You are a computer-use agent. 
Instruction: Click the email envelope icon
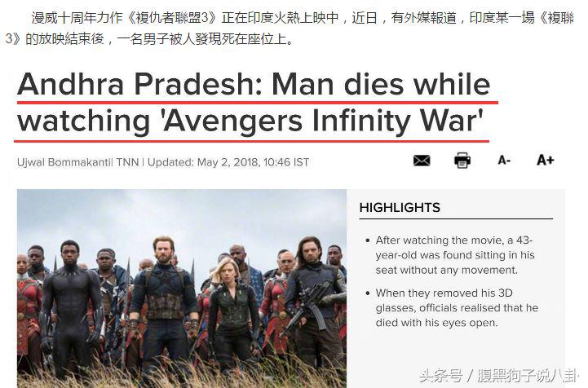pyautogui.click(x=422, y=161)
